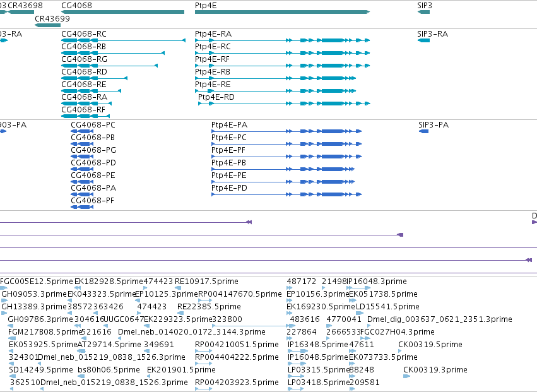Screen dimensions: 537x392
Task: Select the SIP3 gene label in the top track
Action: [424, 6]
